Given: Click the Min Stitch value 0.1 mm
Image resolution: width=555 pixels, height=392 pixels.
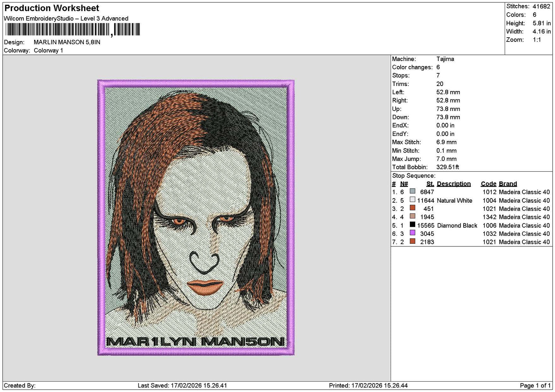Looking at the screenshot, I should (446, 151).
